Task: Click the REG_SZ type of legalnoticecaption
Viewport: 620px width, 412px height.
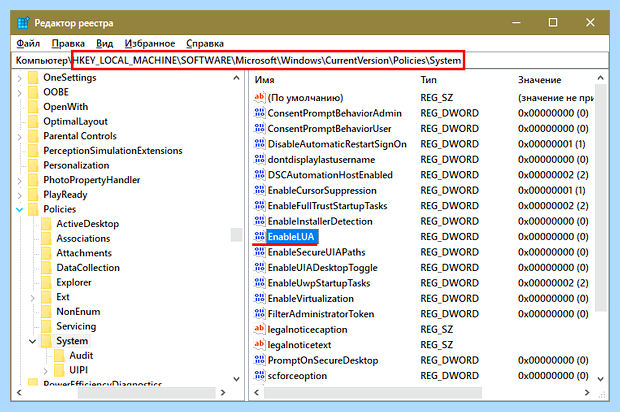Action: click(437, 329)
